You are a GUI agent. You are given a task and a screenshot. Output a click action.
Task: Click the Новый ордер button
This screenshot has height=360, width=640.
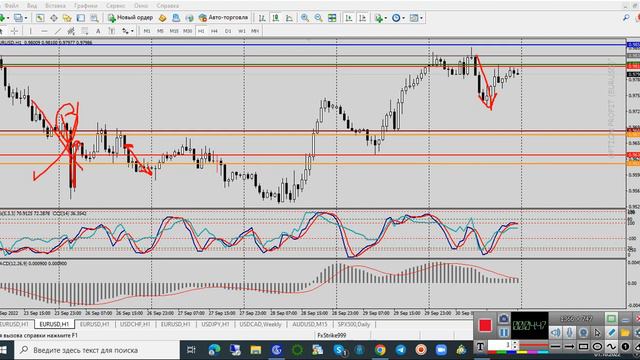pyautogui.click(x=130, y=18)
